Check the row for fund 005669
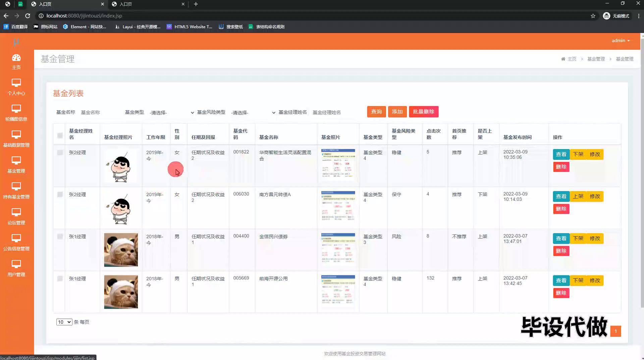 (x=60, y=278)
